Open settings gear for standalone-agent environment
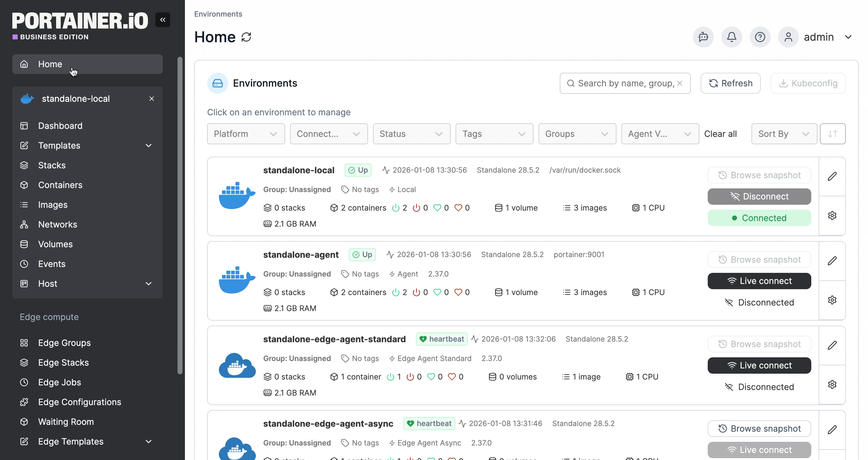The image size is (868, 460). 832,300
